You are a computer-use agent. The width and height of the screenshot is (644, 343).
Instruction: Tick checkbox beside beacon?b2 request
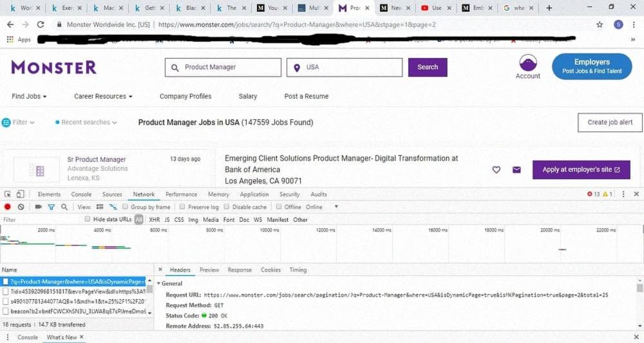[6, 311]
